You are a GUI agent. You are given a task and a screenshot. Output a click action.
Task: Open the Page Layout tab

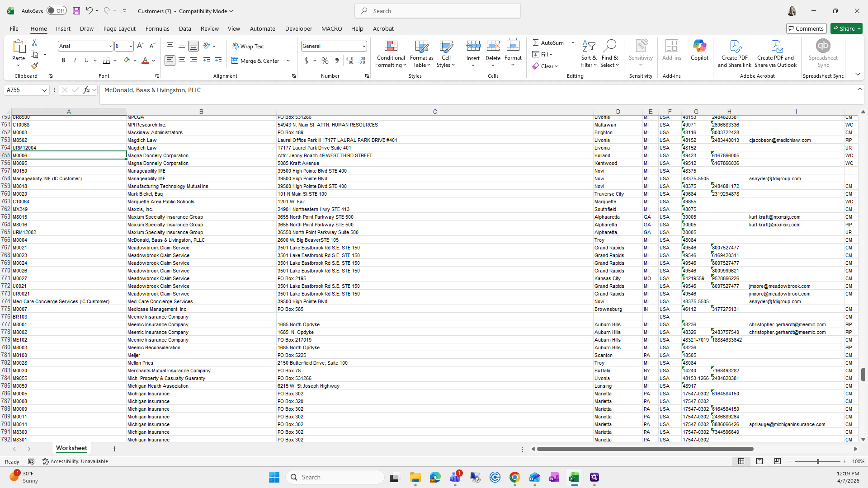(119, 28)
